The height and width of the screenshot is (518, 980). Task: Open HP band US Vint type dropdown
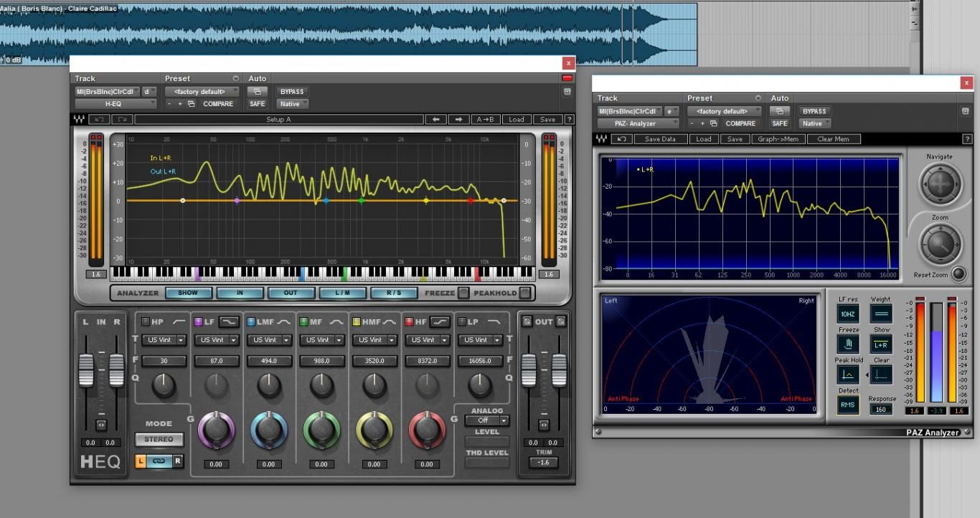coord(164,340)
